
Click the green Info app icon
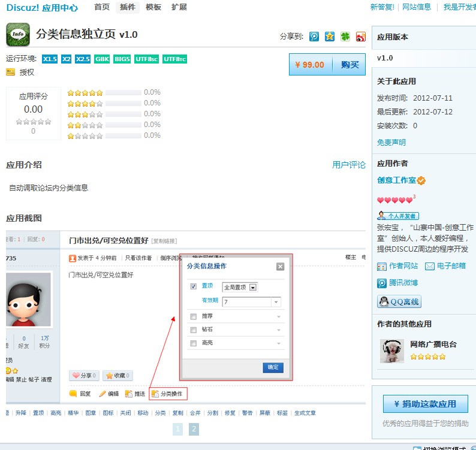pos(18,34)
